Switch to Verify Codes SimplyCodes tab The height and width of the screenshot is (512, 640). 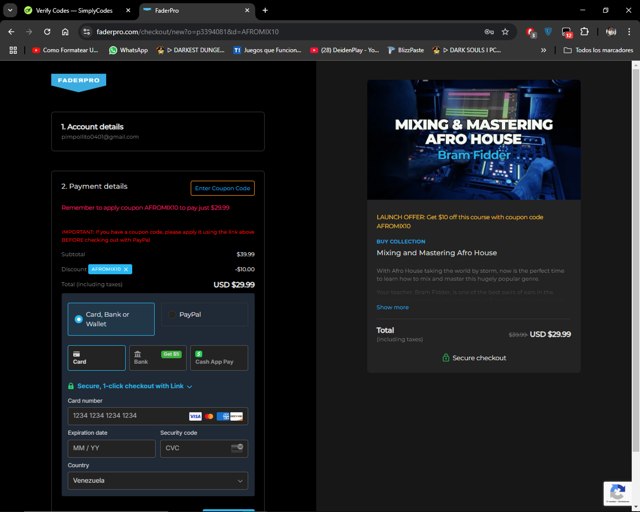[x=77, y=11]
